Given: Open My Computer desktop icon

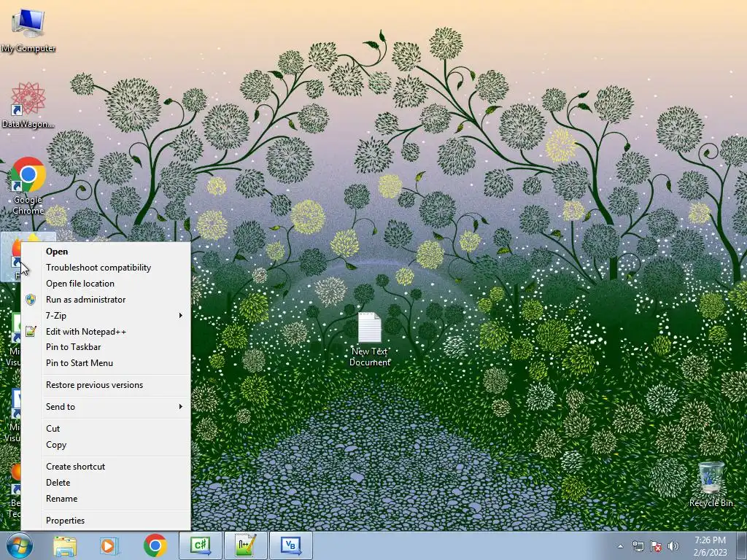Looking at the screenshot, I should point(28,29).
